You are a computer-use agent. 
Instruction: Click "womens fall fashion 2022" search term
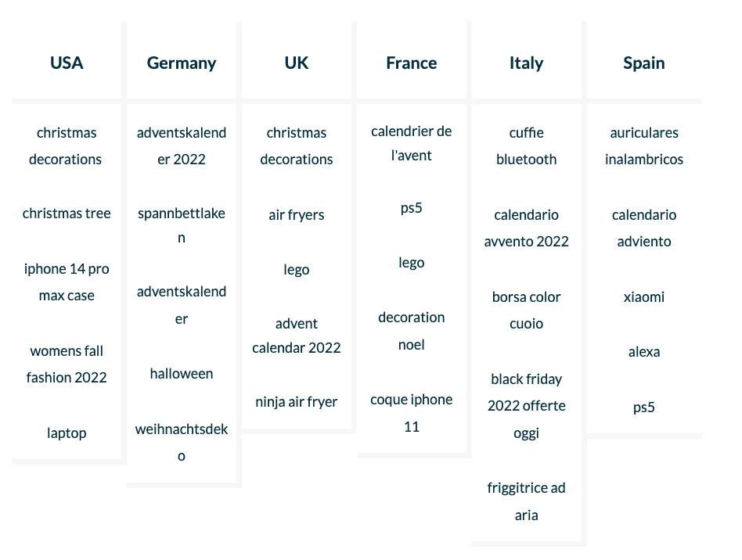(x=67, y=364)
